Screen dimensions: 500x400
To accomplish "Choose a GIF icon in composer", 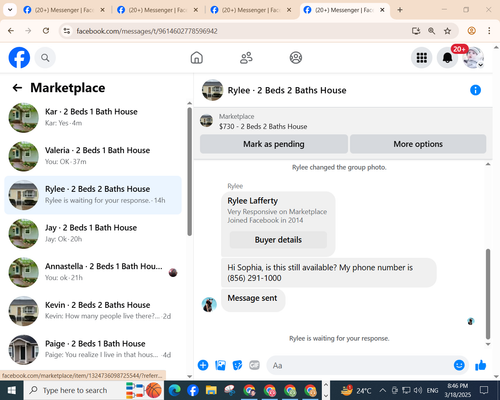I will [x=254, y=365].
